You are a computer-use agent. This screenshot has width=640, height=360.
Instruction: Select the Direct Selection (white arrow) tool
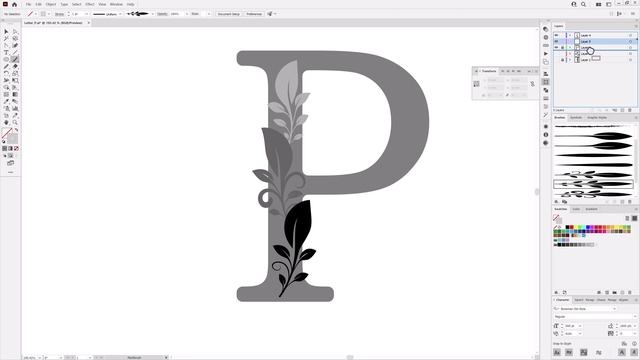click(15, 31)
